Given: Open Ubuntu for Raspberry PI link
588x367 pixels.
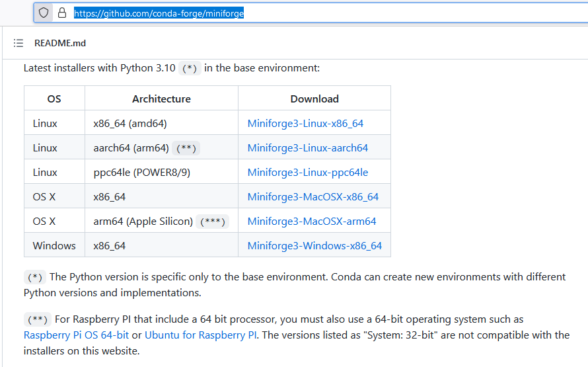Looking at the screenshot, I should (201, 335).
